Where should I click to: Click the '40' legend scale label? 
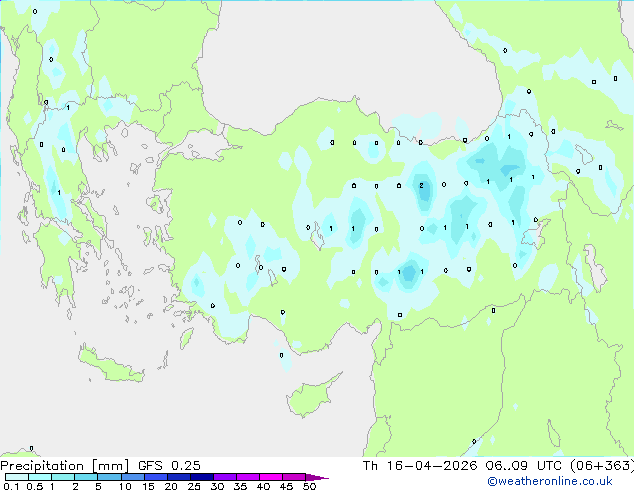[264, 486]
